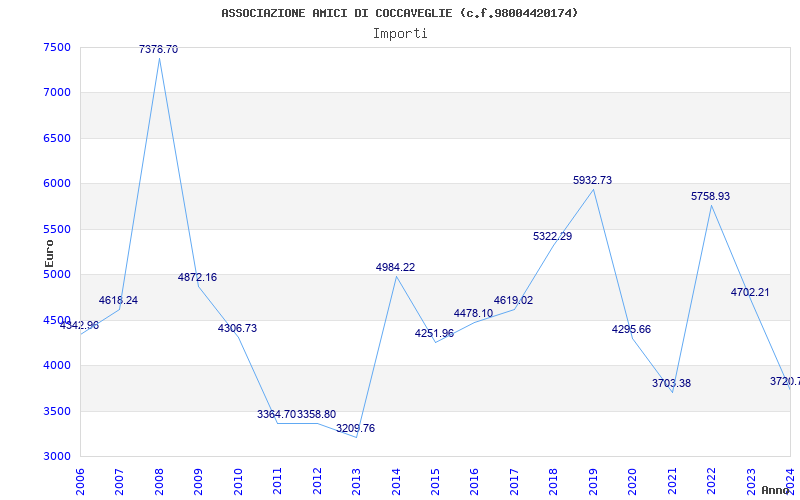
Task: Click the 4872.16 value label
Action: pyautogui.click(x=197, y=278)
